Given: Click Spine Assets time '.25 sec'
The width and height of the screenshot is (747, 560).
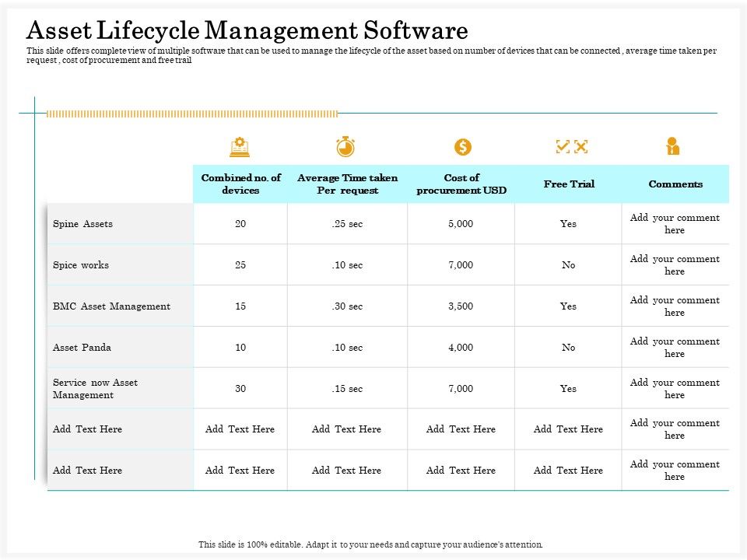Looking at the screenshot, I should coord(347,224).
